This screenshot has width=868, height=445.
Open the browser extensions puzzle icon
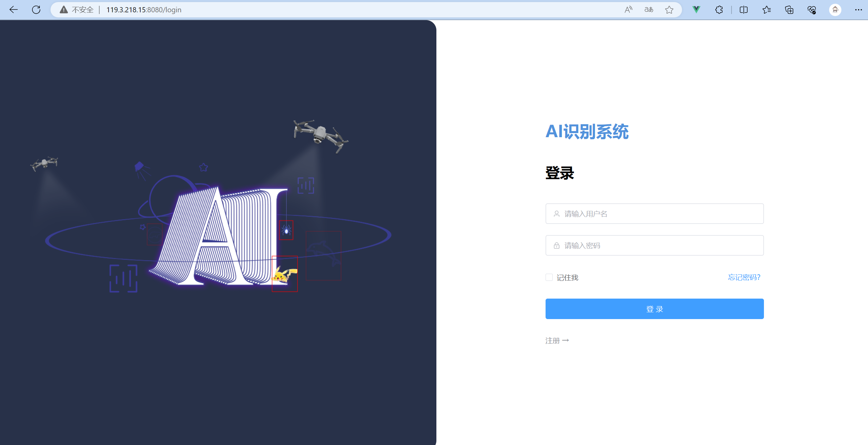tap(719, 10)
